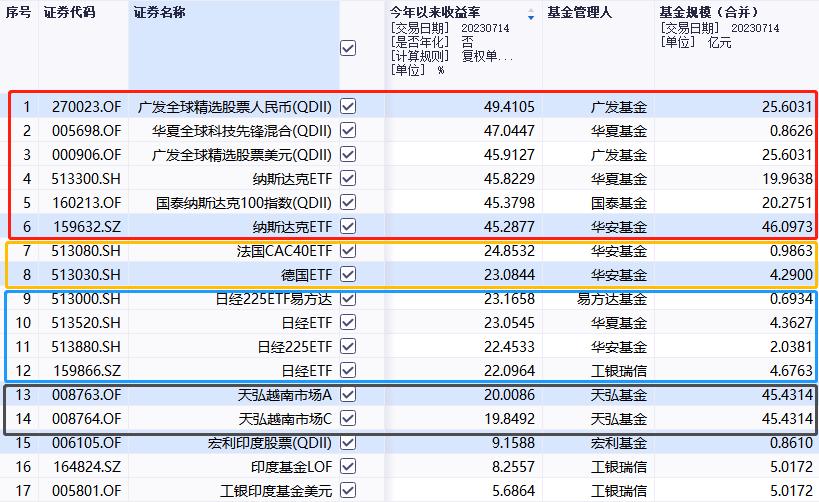
Task: Open fund name 德国ETF
Action: [x=307, y=275]
